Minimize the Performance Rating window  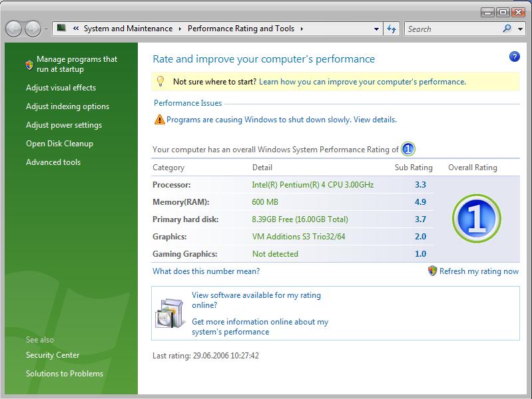(487, 13)
